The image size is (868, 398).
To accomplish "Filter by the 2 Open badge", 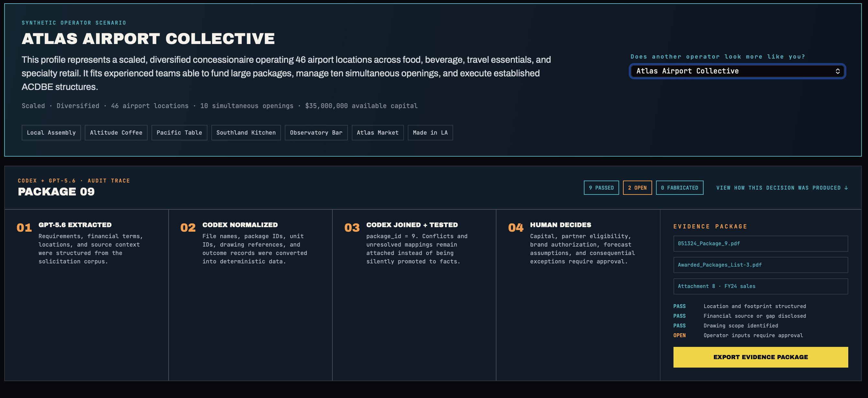I will 637,188.
